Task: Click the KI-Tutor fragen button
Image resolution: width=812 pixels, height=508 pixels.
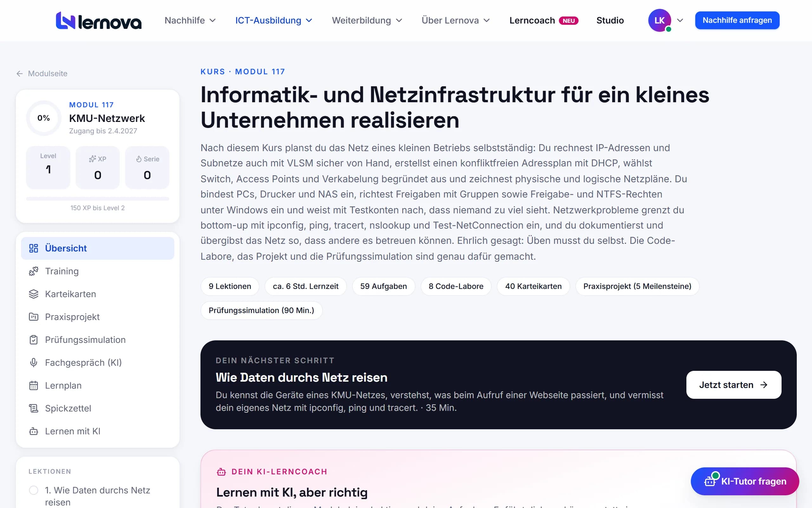Action: click(744, 481)
